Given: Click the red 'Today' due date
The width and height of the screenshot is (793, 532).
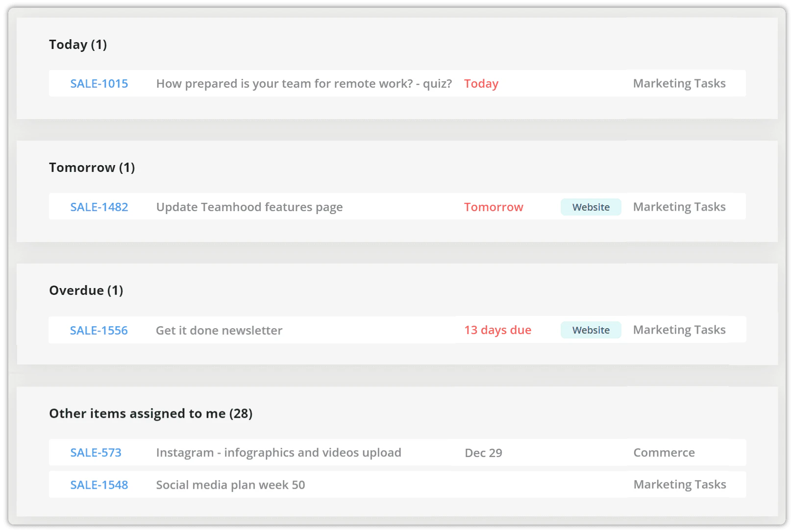Looking at the screenshot, I should 481,84.
